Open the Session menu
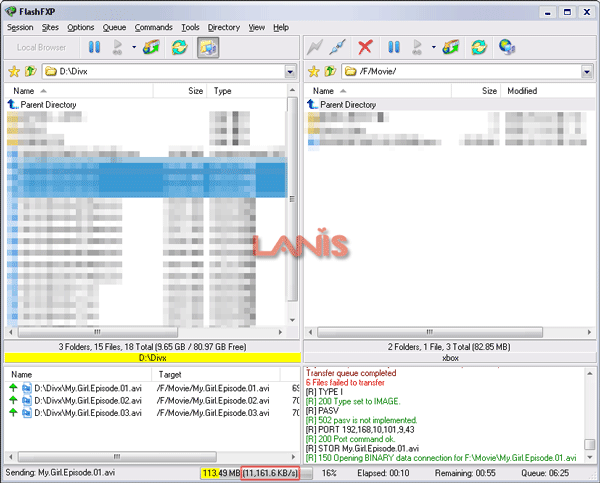The width and height of the screenshot is (600, 483). [20, 28]
